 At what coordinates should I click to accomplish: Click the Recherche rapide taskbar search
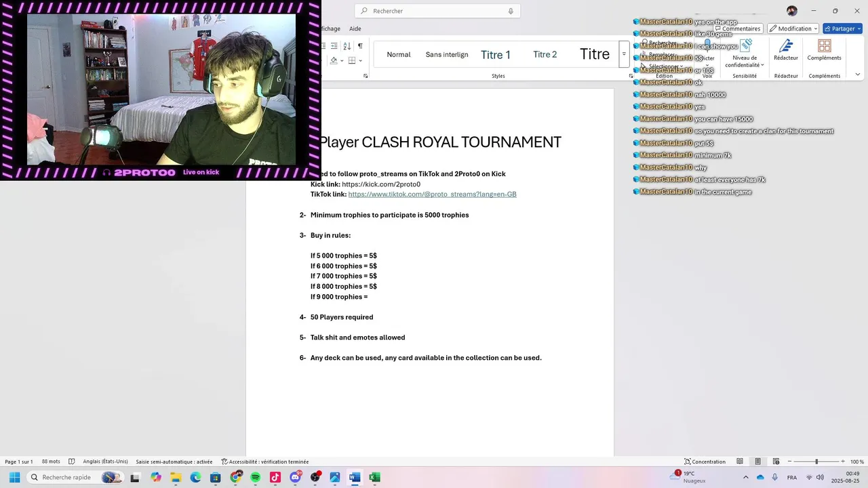tap(75, 477)
